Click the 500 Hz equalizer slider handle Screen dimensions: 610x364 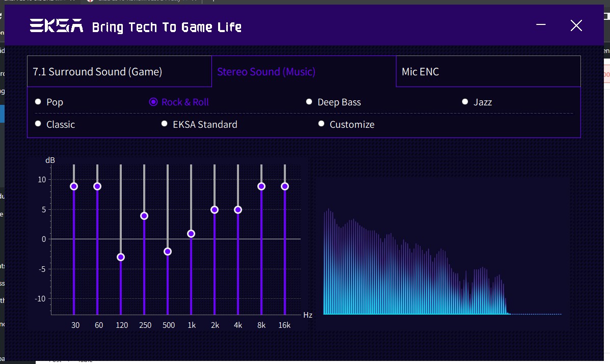point(168,251)
